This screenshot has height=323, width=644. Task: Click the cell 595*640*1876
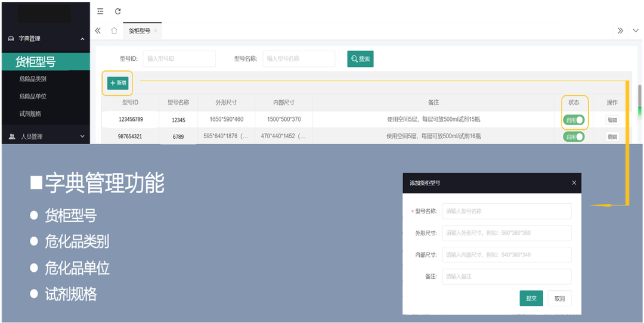[x=227, y=136]
